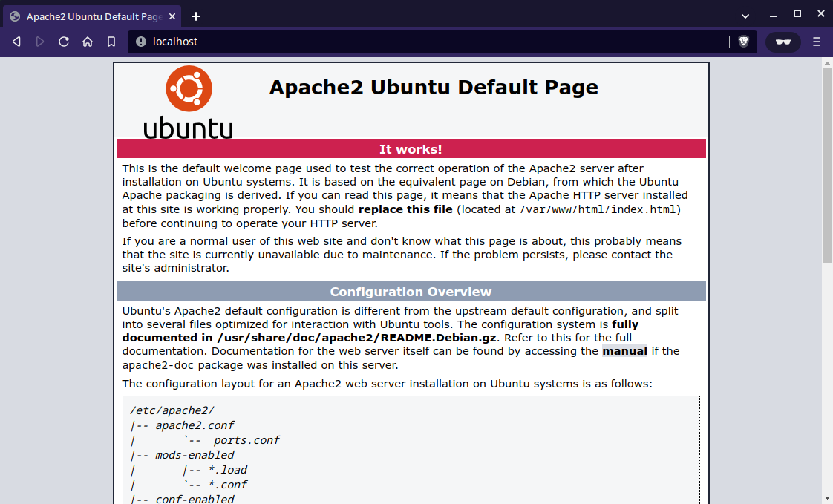Screen dimensions: 833x504
Task: Click the forward navigation arrow
Action: coord(39,42)
